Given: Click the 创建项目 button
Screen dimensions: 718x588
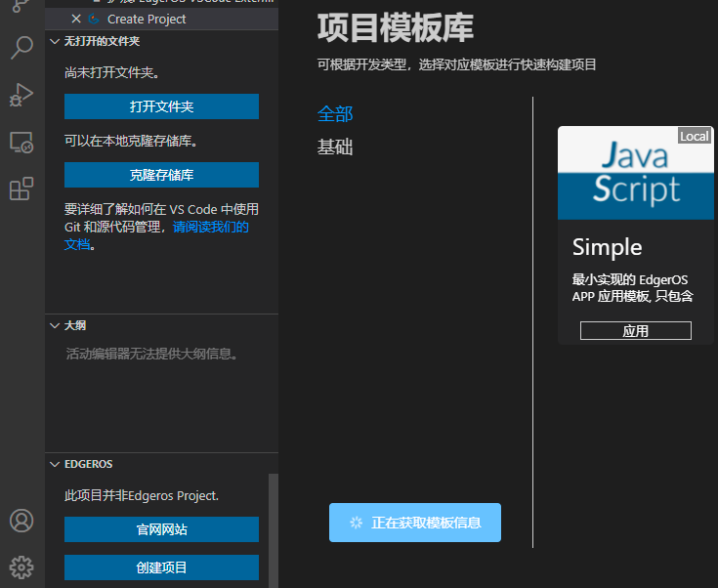Looking at the screenshot, I should tap(161, 567).
